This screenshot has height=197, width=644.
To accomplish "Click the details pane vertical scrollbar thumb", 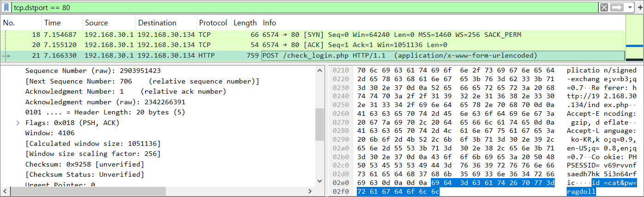I will (320, 125).
